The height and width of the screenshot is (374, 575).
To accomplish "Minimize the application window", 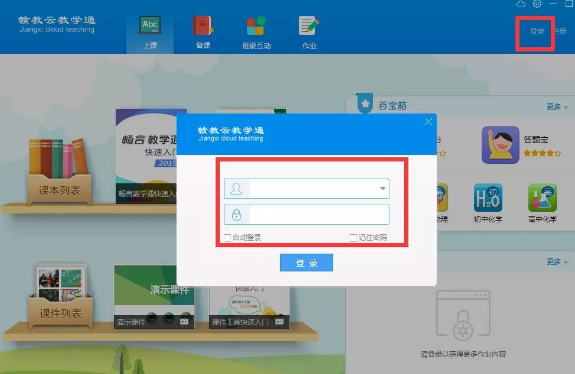I will 553,4.
